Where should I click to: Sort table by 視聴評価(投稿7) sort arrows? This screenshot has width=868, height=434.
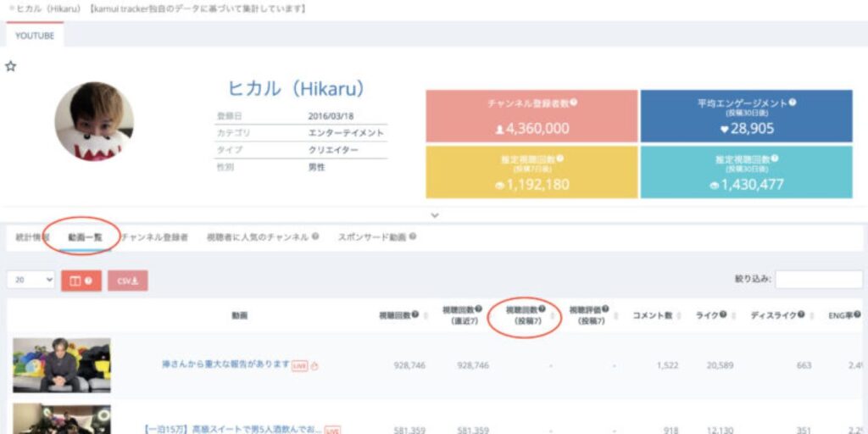pyautogui.click(x=616, y=315)
